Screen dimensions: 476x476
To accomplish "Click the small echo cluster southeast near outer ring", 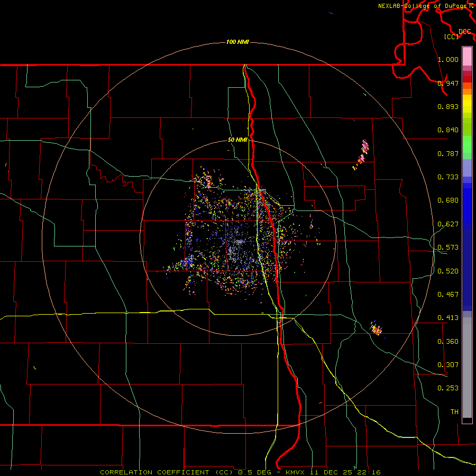I will (x=376, y=329).
